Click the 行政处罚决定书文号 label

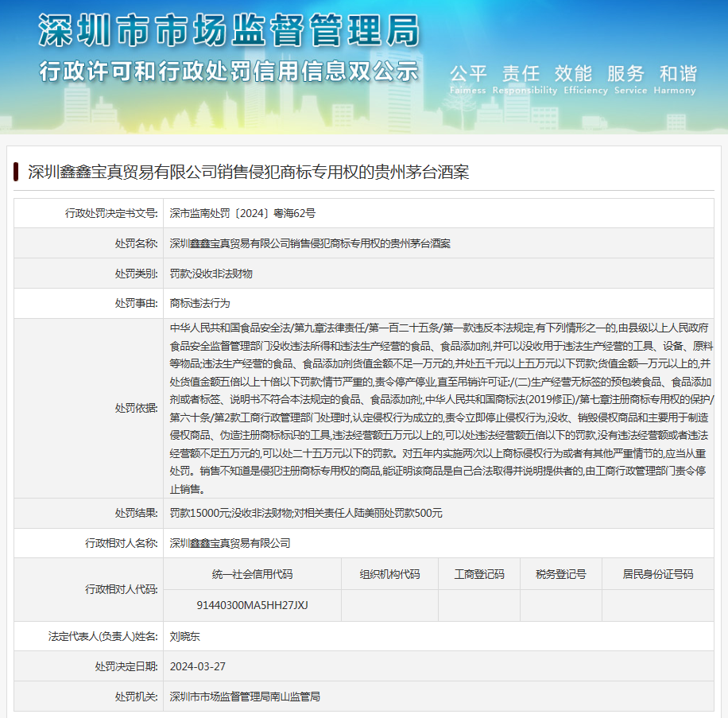tap(111, 213)
